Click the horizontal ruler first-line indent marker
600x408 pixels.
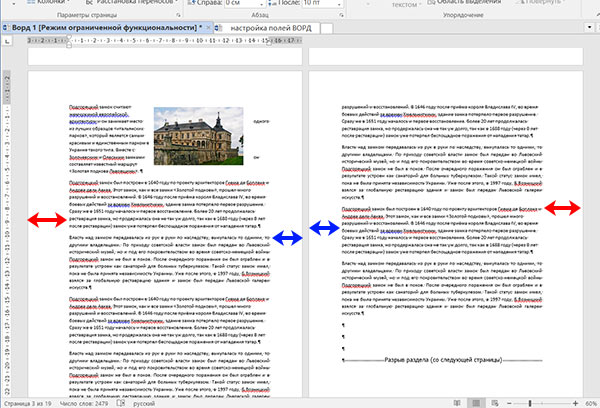pos(69,37)
